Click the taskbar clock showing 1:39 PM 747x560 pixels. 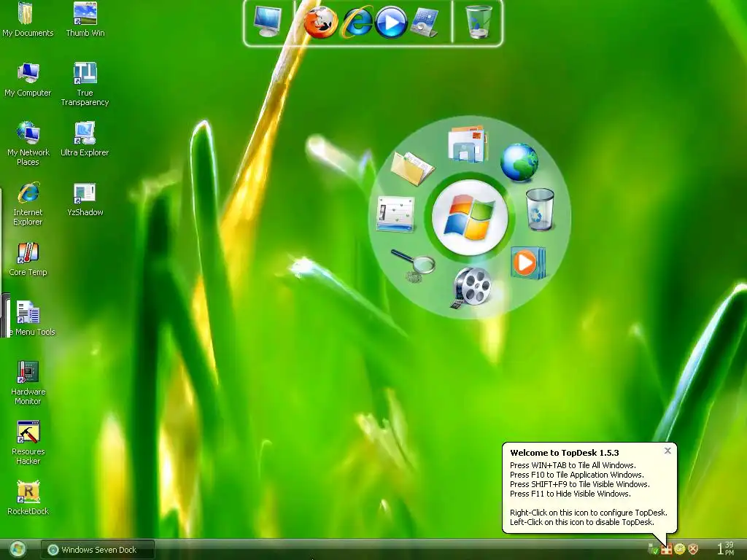click(726, 548)
